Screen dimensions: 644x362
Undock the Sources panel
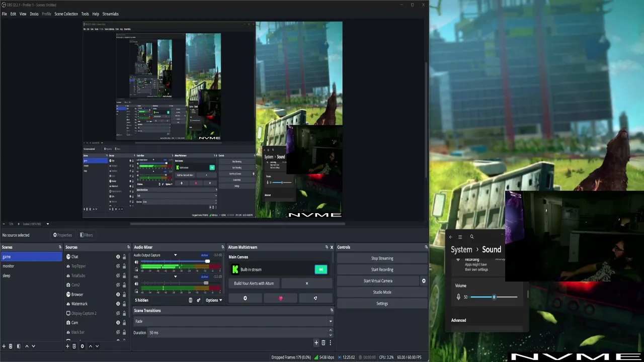coord(128,247)
